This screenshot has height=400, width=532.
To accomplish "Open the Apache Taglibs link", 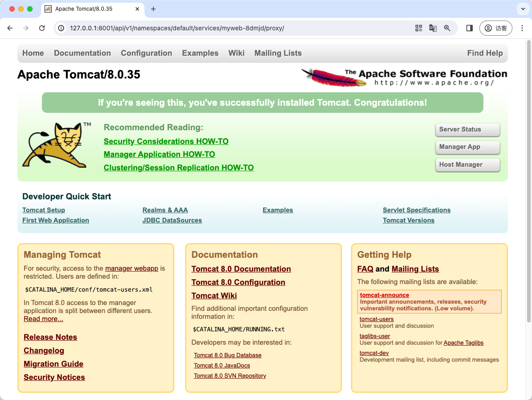I will click(x=463, y=342).
